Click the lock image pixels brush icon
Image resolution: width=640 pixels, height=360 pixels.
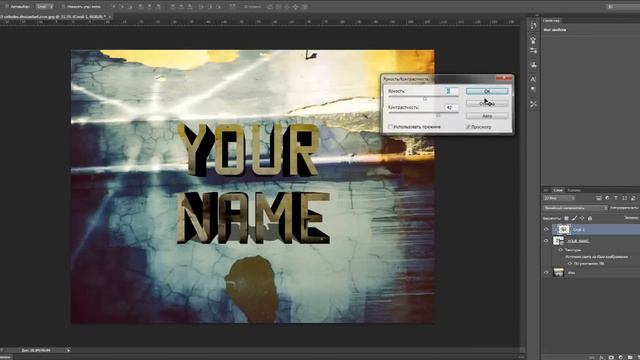coord(574,218)
